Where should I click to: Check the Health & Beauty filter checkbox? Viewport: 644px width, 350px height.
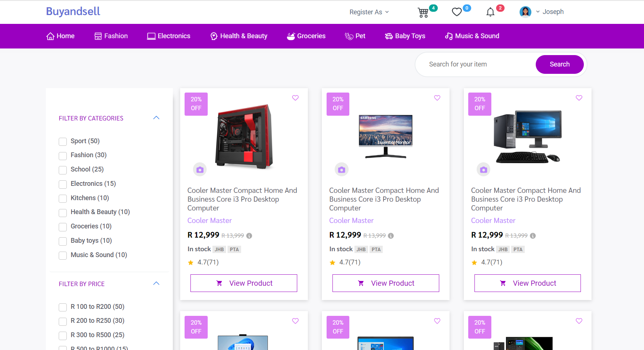click(x=62, y=213)
